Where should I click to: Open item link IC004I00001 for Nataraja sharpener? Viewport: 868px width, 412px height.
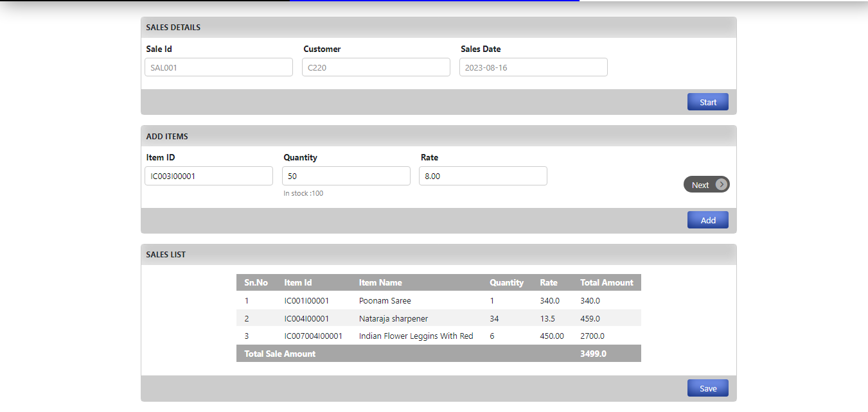306,318
